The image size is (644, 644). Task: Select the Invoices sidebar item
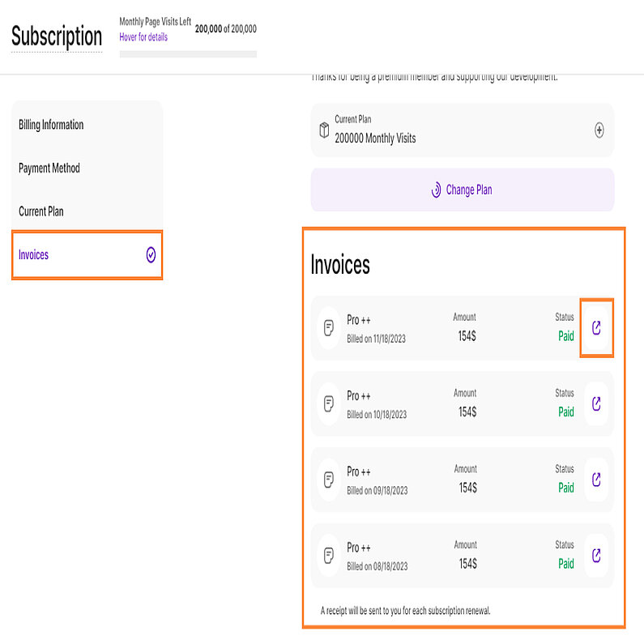34,255
